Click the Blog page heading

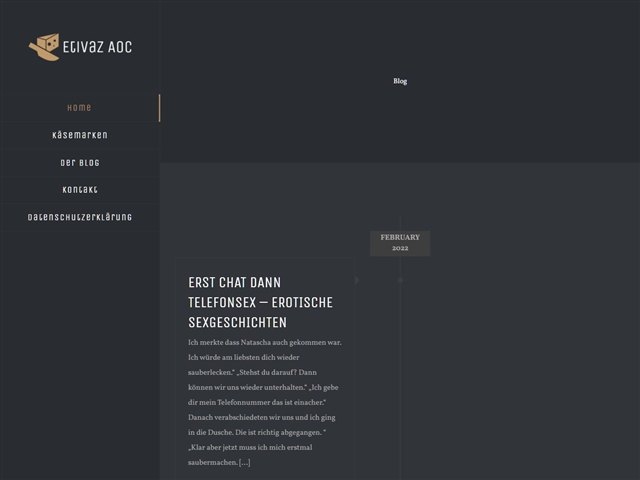click(x=400, y=81)
